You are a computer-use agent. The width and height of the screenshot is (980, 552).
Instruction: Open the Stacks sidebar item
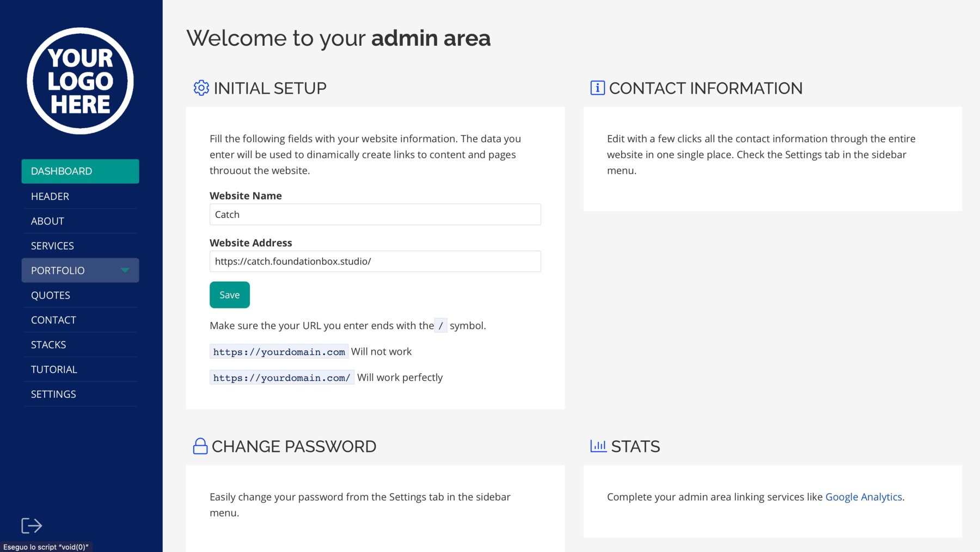tap(48, 345)
